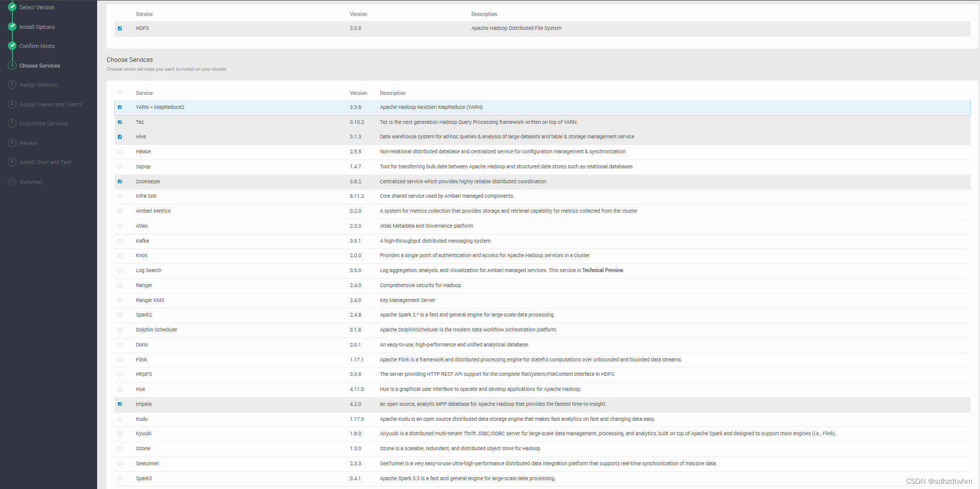
Task: Click the Review step label
Action: pyautogui.click(x=28, y=143)
